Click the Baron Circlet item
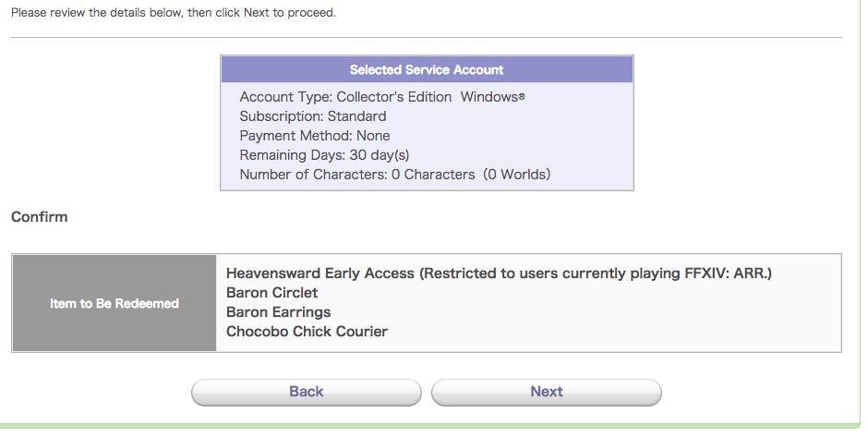Image resolution: width=868 pixels, height=437 pixels. [271, 293]
